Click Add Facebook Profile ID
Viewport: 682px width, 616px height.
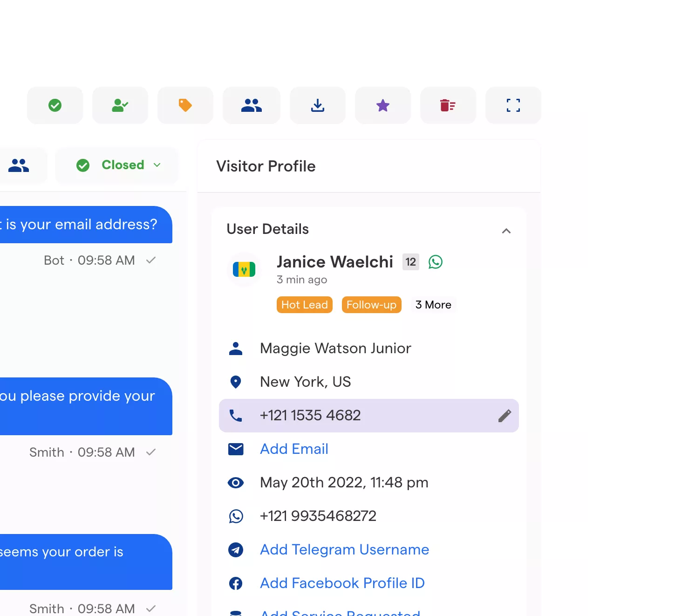pos(342,583)
